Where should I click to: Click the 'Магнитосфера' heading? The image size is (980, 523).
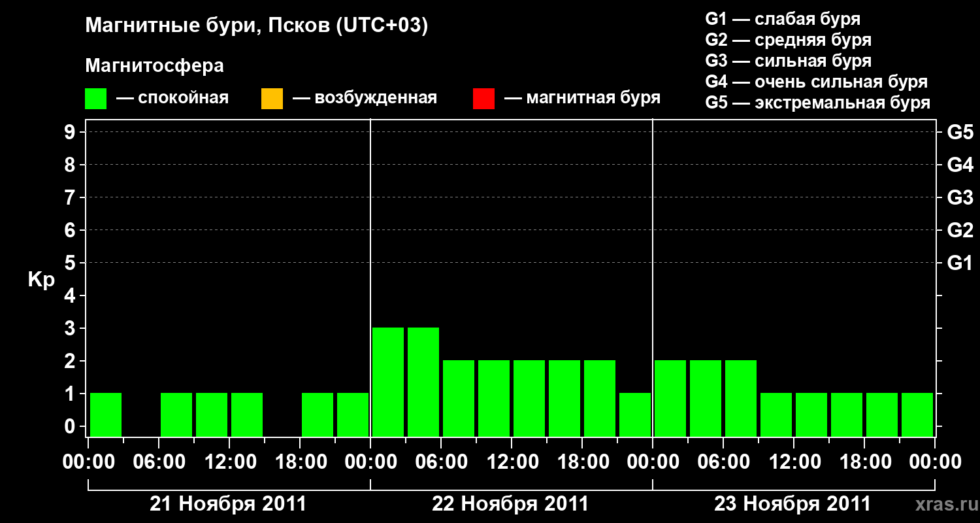point(154,66)
